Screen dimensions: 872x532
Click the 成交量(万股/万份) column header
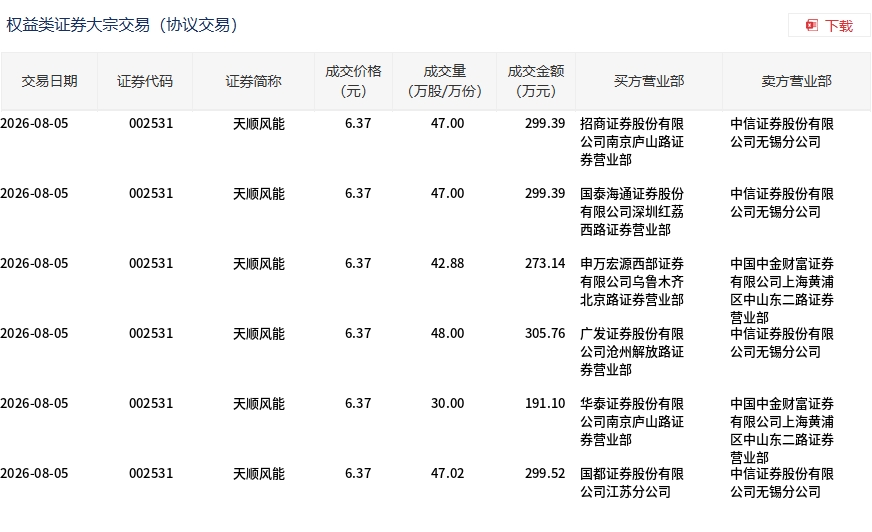pyautogui.click(x=444, y=81)
